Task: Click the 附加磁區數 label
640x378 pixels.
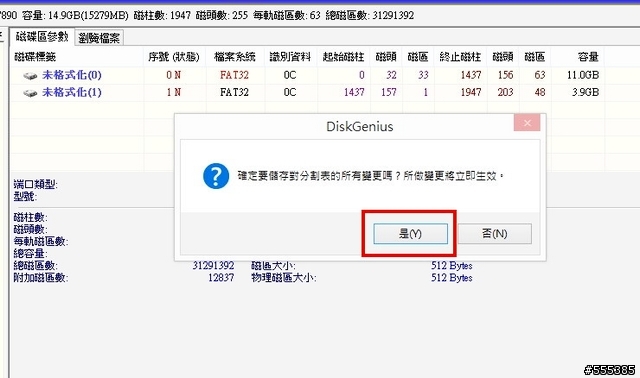Action: pos(41,278)
